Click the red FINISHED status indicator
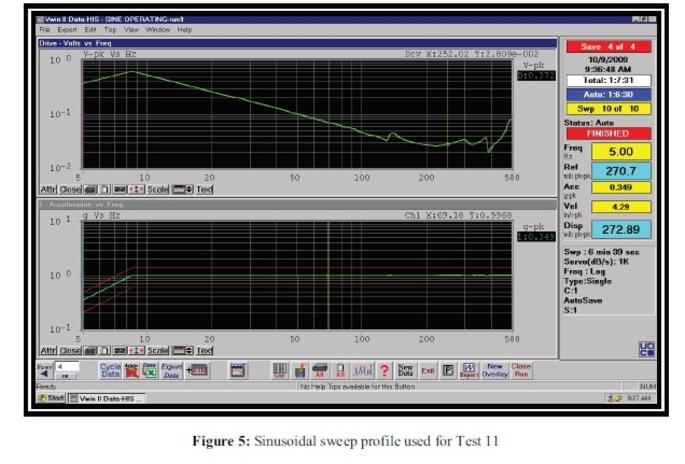Viewport: 685px width, 464px height. pos(609,134)
